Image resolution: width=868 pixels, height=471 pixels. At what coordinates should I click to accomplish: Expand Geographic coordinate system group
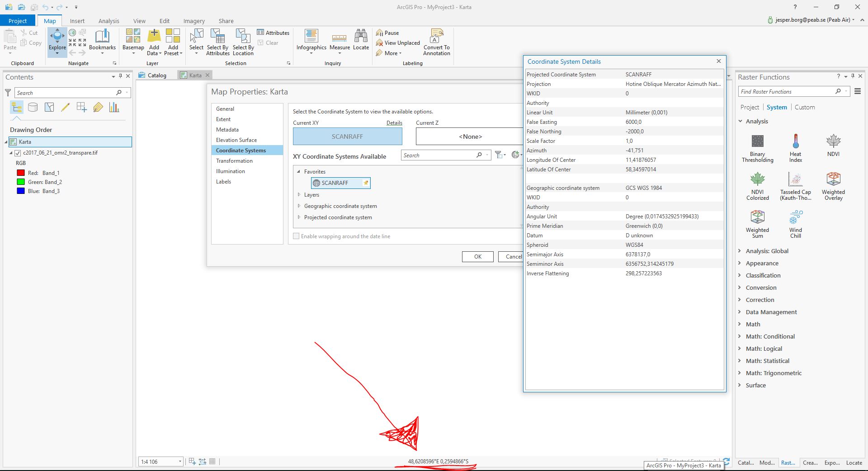click(x=299, y=206)
